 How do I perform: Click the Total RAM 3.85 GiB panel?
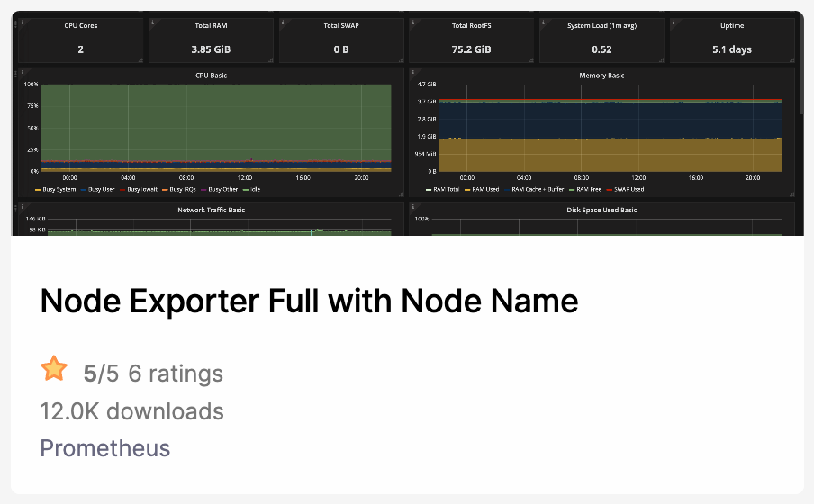click(x=211, y=40)
